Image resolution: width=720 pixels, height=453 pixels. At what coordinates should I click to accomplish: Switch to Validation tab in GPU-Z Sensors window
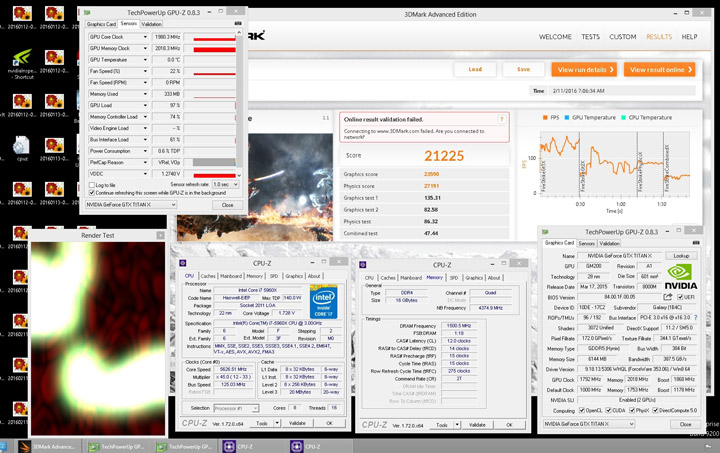coord(151,24)
